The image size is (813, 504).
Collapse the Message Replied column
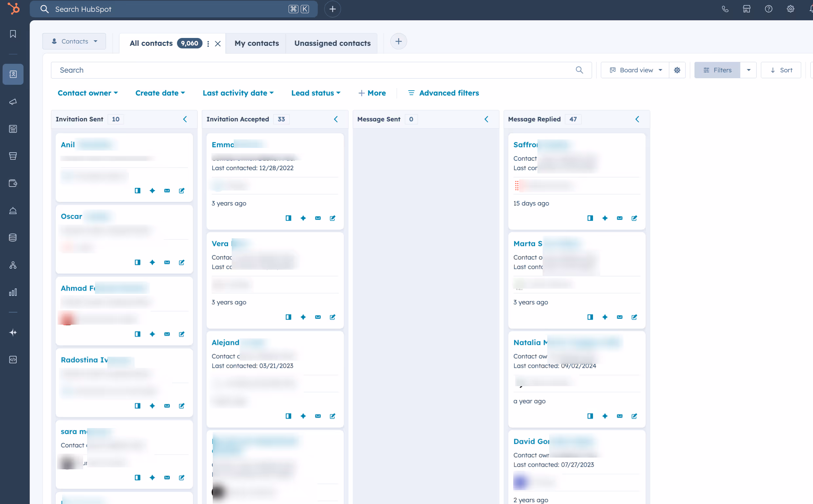[x=637, y=119]
